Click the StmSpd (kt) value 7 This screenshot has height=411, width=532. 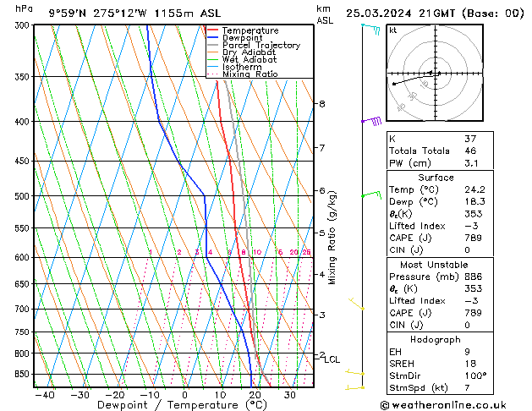467,388
